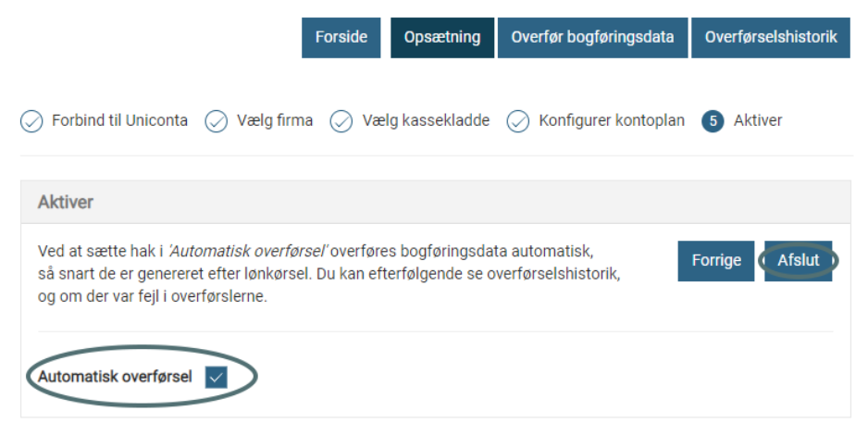868x448 pixels.
Task: Click the bold Automatisk overførsel checkbox label
Action: [115, 377]
